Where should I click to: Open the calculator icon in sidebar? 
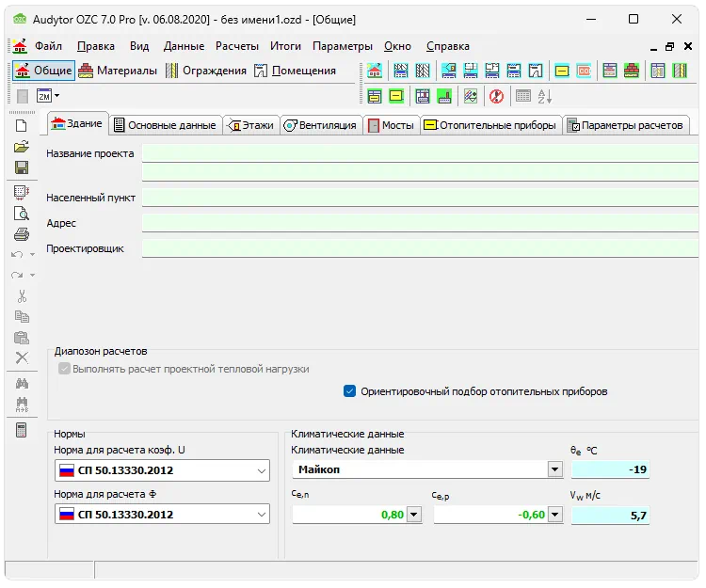pos(21,430)
